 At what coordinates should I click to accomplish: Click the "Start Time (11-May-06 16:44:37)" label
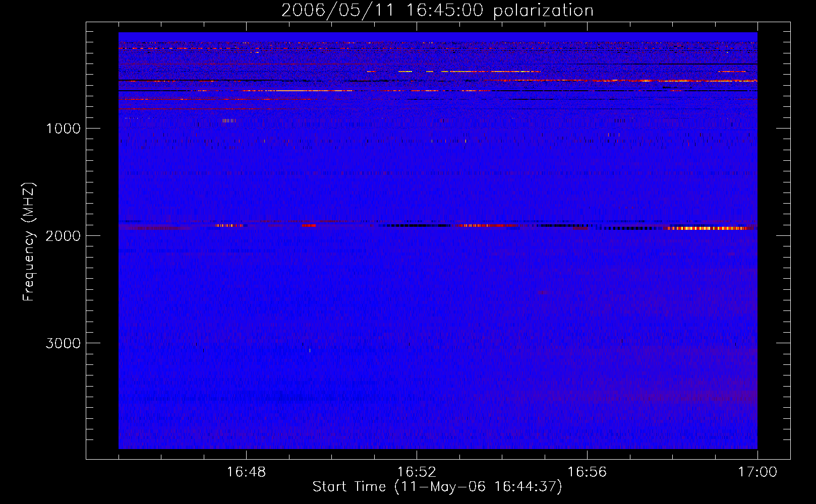(x=437, y=487)
